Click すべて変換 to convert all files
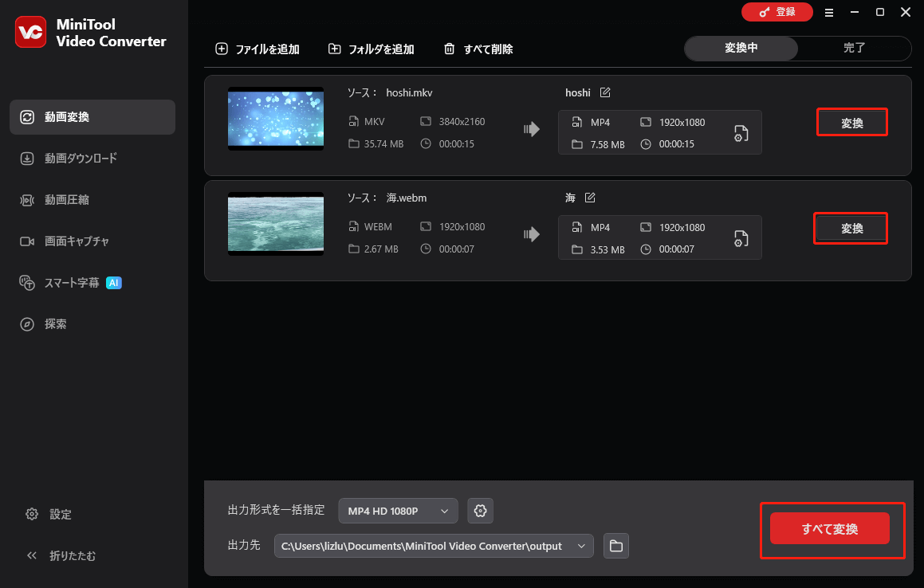 pyautogui.click(x=829, y=528)
